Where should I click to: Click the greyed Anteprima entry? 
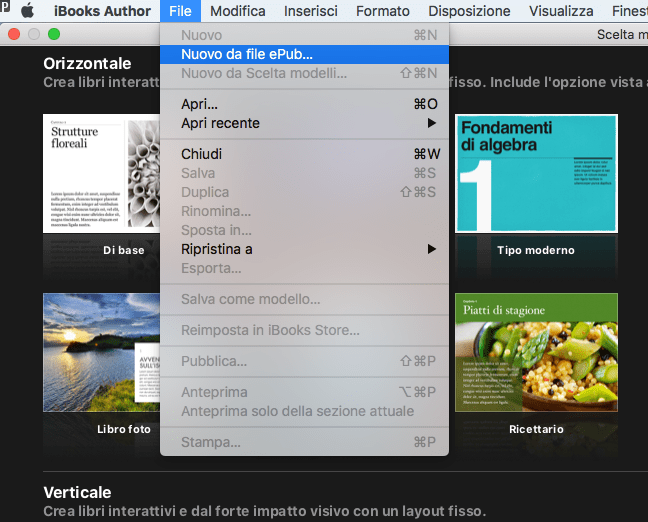(304, 392)
